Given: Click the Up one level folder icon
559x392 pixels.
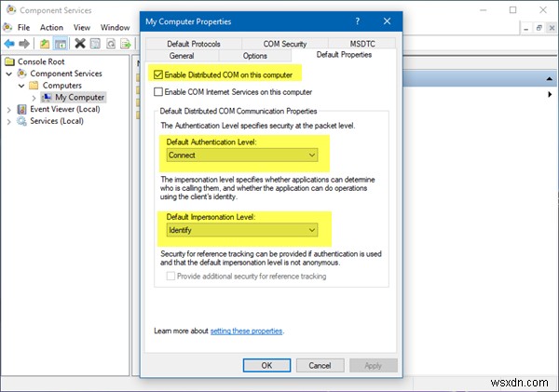Looking at the screenshot, I should pos(45,44).
